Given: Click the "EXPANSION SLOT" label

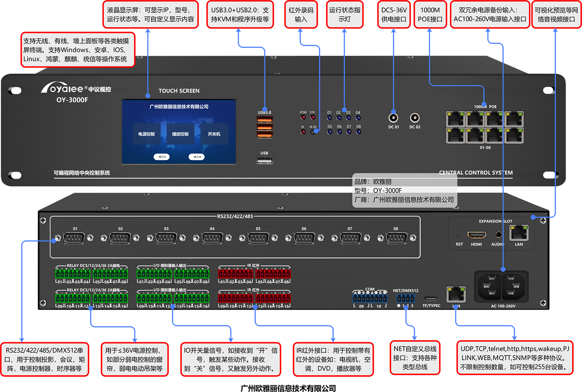Looking at the screenshot, I should point(495,221).
